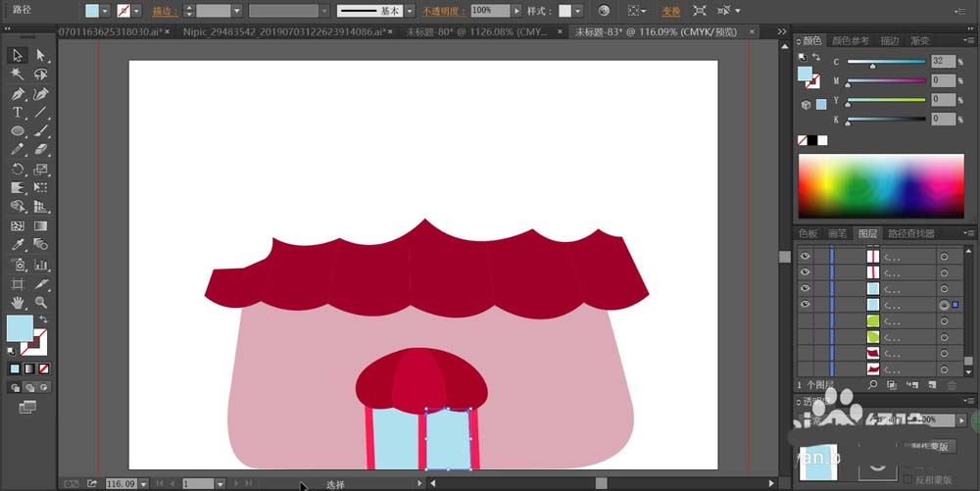Screen dimensions: 980x491
Task: Select the Selection (black arrow) tool
Action: (x=18, y=55)
